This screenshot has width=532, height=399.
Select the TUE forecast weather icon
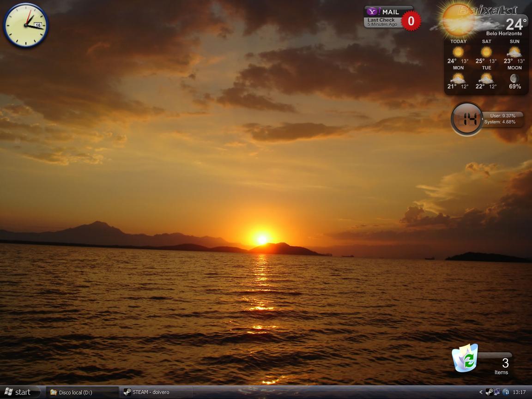[486, 78]
